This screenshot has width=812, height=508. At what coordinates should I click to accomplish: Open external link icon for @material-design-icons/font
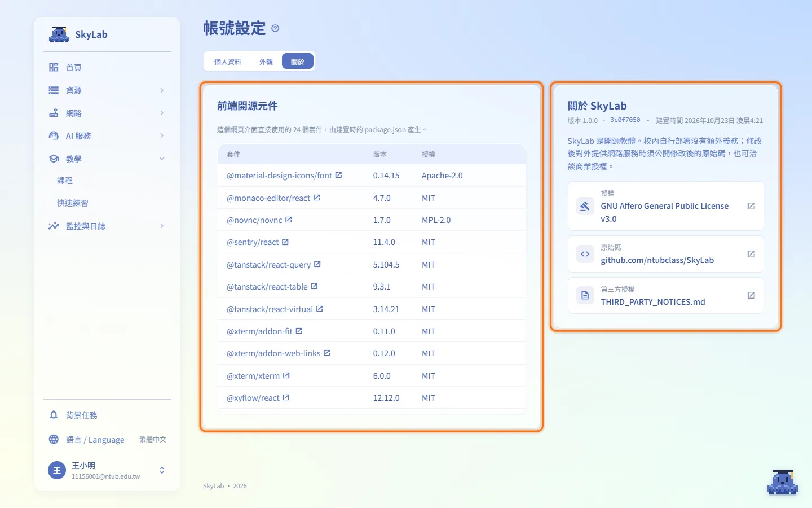click(x=338, y=175)
